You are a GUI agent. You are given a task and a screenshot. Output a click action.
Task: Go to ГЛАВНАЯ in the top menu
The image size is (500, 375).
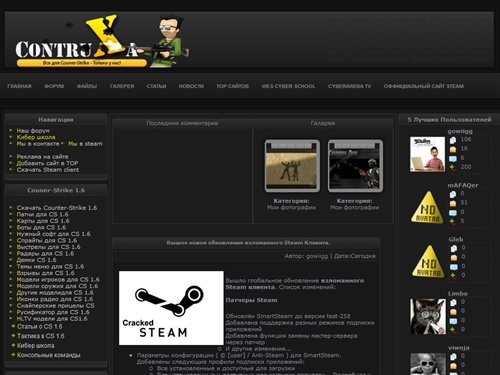(19, 86)
